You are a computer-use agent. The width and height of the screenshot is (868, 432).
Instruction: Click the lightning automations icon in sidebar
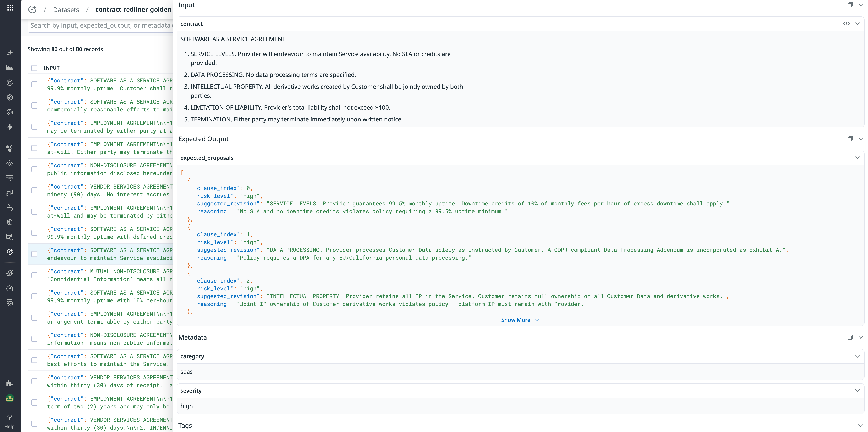click(10, 127)
